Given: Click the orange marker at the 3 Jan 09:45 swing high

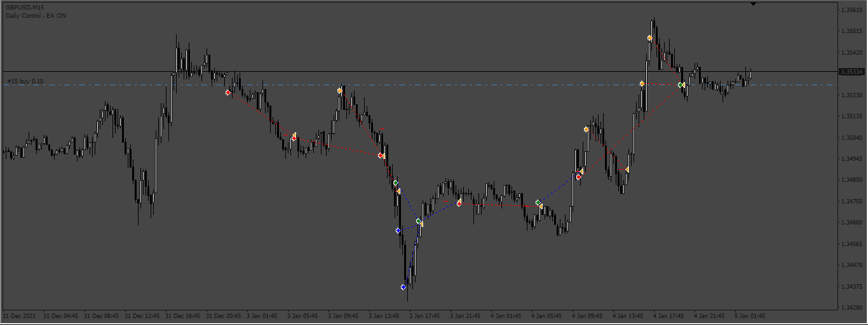Looking at the screenshot, I should pos(339,91).
